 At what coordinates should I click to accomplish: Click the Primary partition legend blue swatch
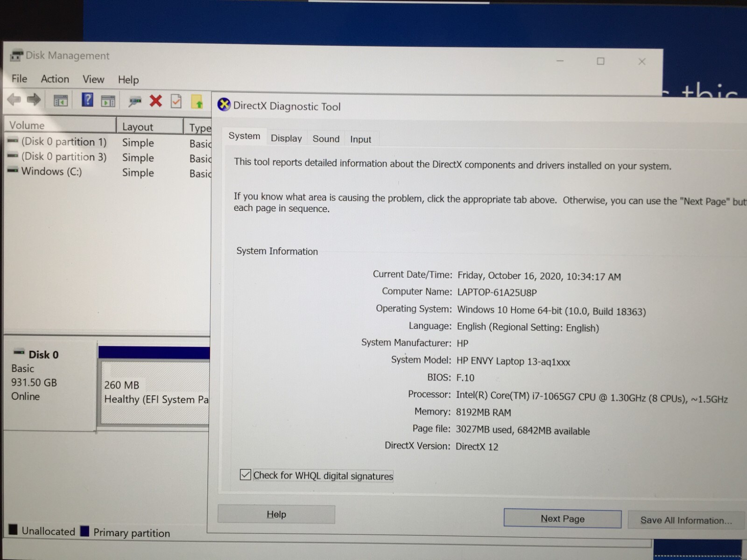pos(85,531)
